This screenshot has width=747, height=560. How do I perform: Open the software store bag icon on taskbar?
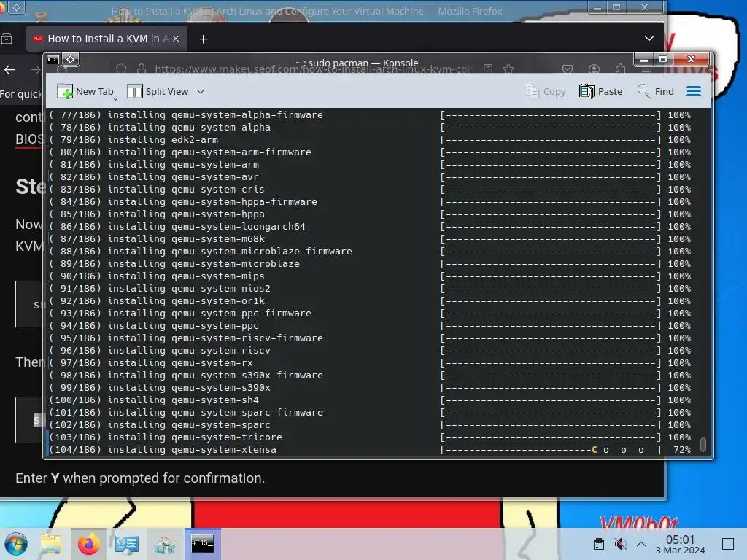point(165,544)
